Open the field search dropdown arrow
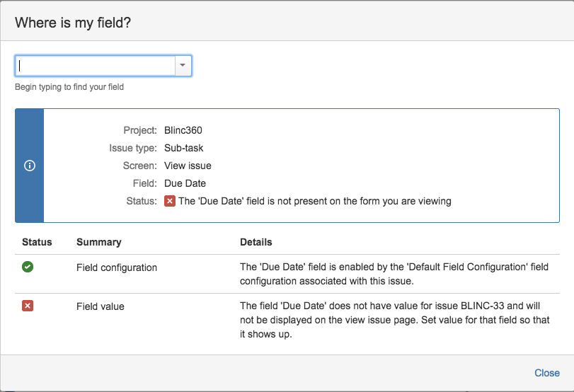574x392 pixels. pyautogui.click(x=183, y=66)
